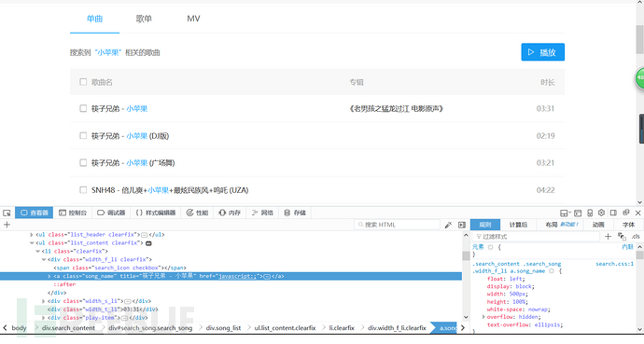Expand the overflow hidden CSS property

coord(483,317)
